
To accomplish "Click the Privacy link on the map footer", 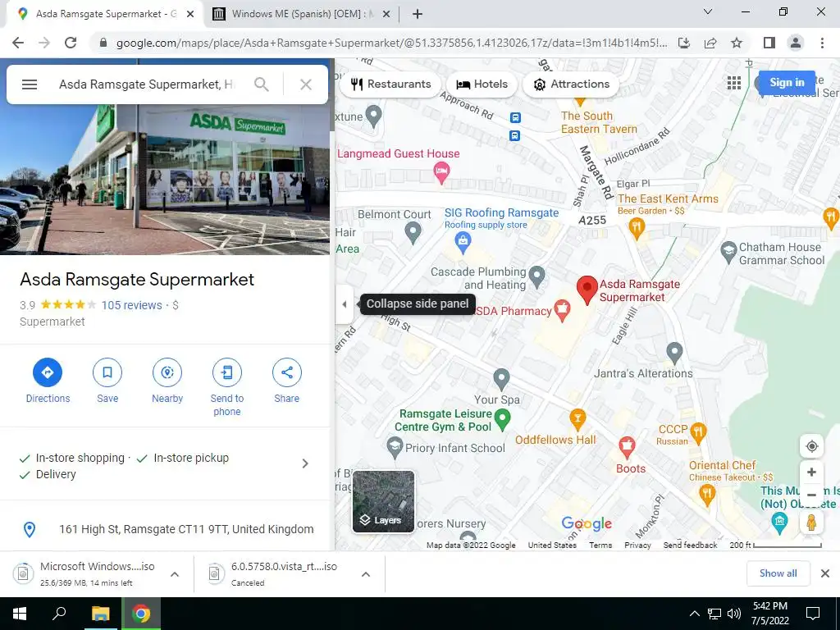I will (x=637, y=545).
